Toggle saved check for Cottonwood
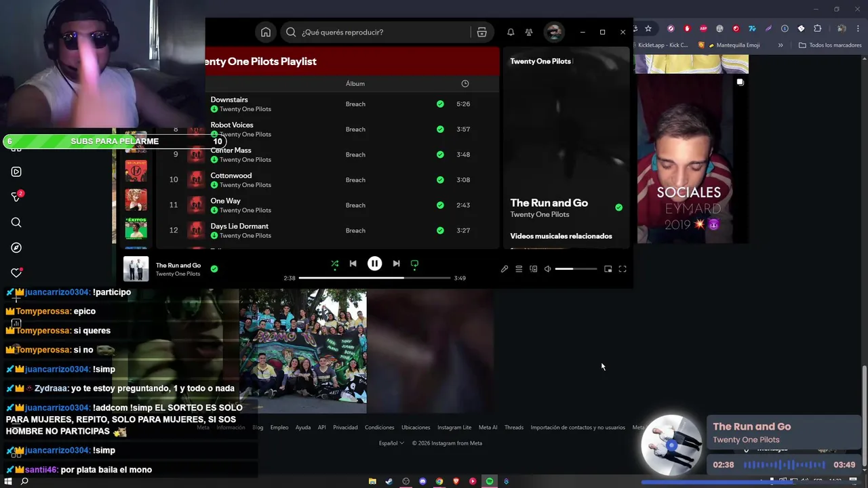The width and height of the screenshot is (868, 488). point(440,180)
